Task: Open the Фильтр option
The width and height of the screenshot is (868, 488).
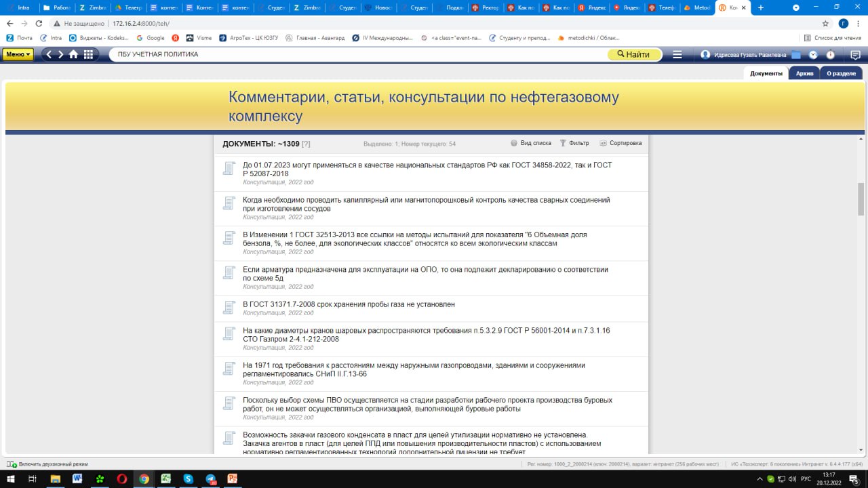Action: point(574,143)
